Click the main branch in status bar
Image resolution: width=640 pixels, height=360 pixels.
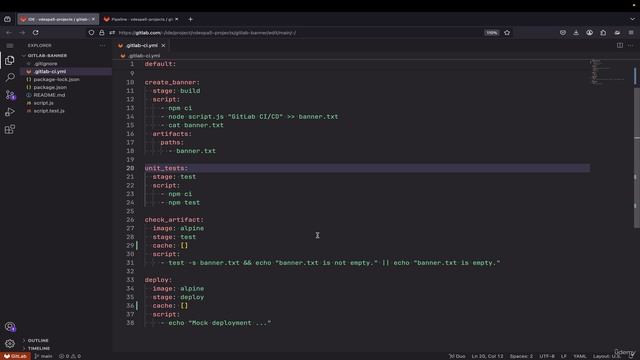[x=43, y=356]
